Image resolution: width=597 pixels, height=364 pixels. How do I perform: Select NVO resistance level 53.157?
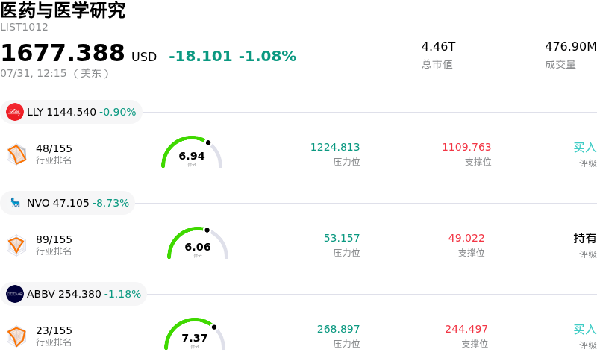pyautogui.click(x=342, y=238)
